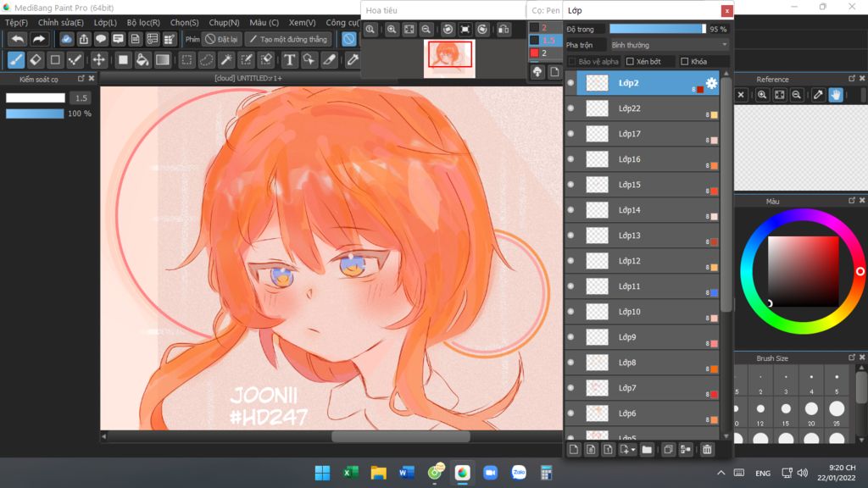Delete the layer with trash icon

707,449
